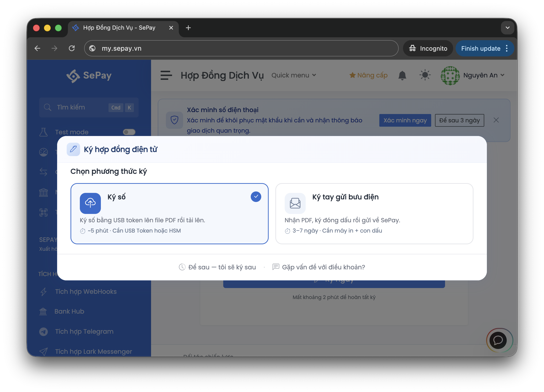This screenshot has height=392, width=544.
Task: Click the Finish update button
Action: tap(481, 49)
